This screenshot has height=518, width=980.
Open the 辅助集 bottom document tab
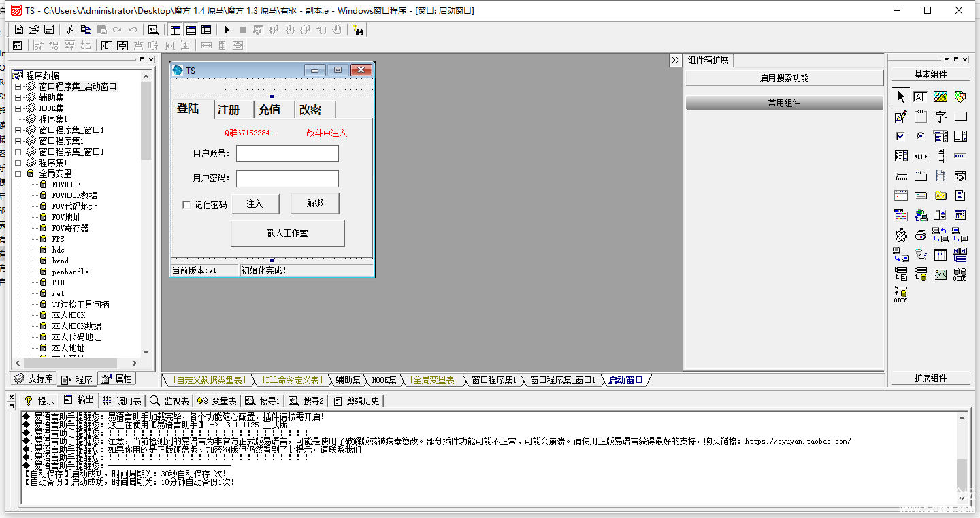coord(348,380)
